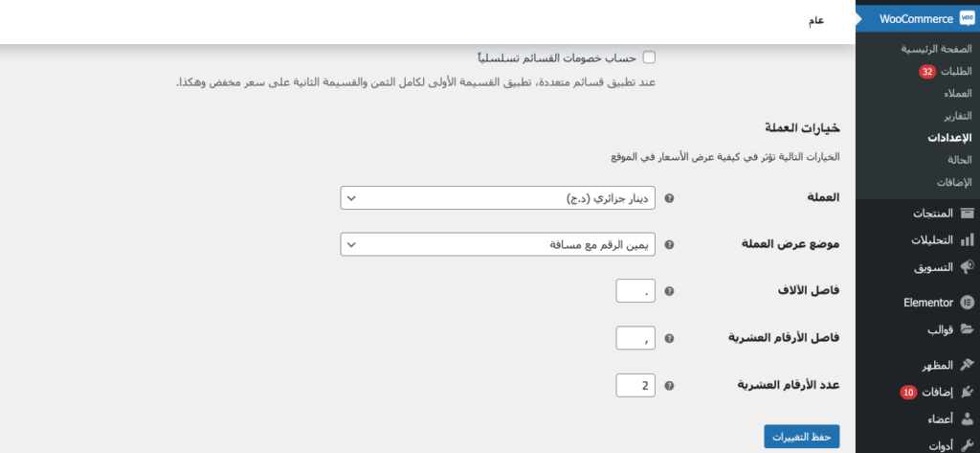Click the WooCommerce logo icon in sidebar

click(x=968, y=18)
